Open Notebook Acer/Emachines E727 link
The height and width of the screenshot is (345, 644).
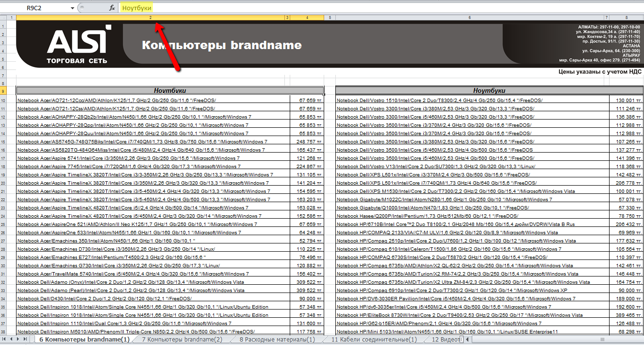(x=111, y=257)
